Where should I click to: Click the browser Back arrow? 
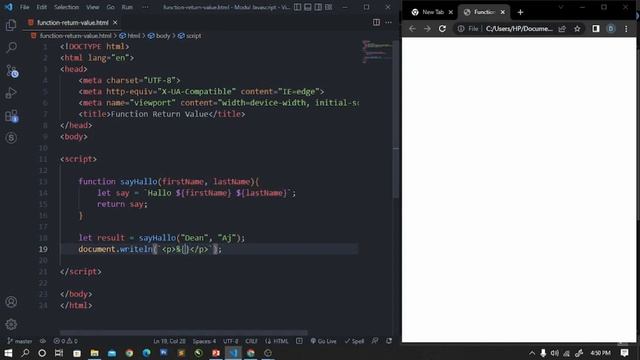click(412, 29)
